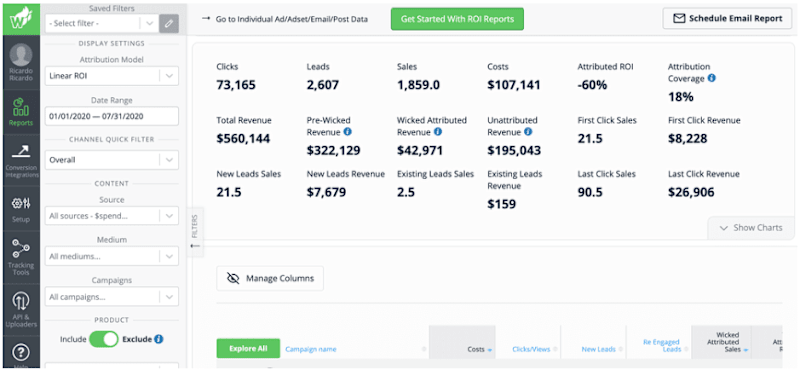This screenshot has height=370, width=800.
Task: Click the Manage Columns button
Action: click(x=270, y=278)
